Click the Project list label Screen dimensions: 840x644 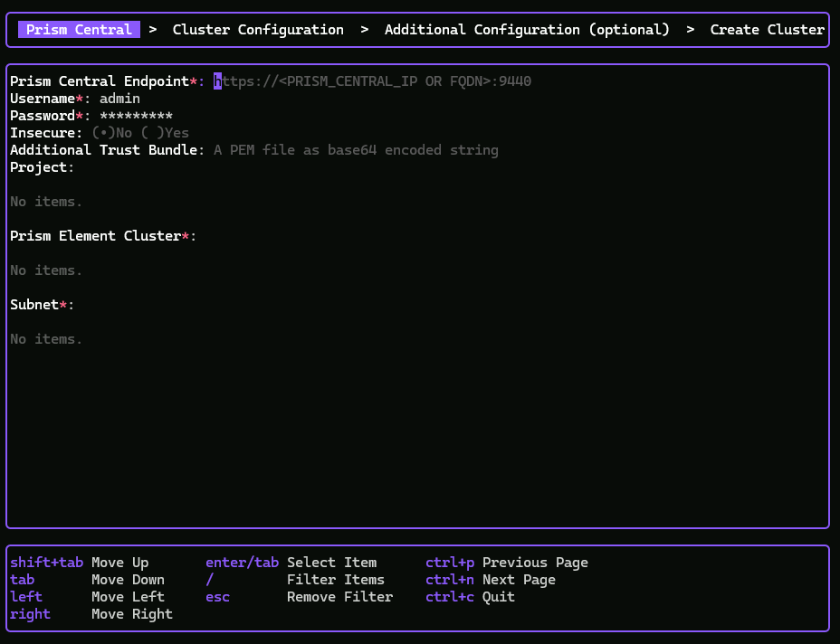42,167
